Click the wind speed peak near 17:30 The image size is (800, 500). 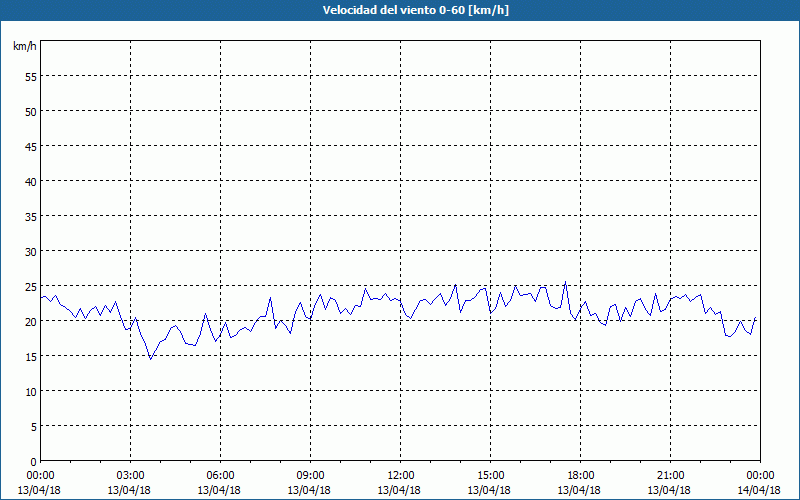(x=565, y=282)
